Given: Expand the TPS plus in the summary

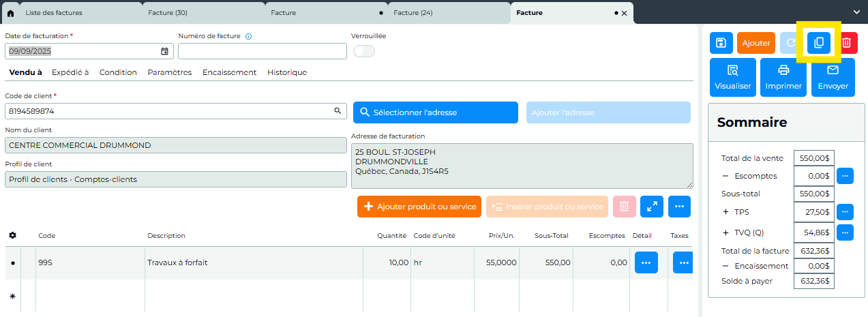Looking at the screenshot, I should click(725, 212).
